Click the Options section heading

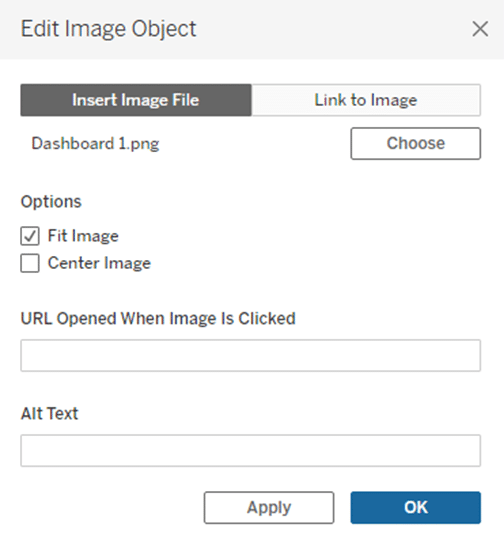pos(51,202)
